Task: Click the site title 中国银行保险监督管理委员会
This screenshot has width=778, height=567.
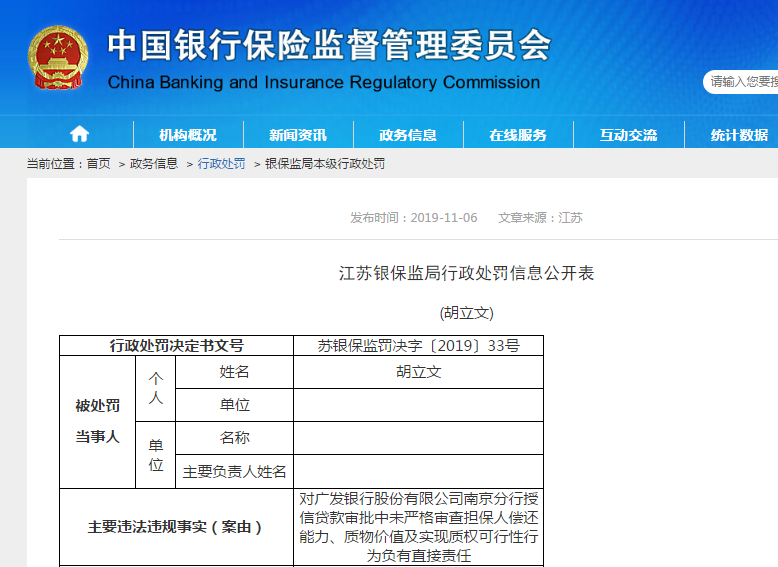Action: tap(329, 45)
